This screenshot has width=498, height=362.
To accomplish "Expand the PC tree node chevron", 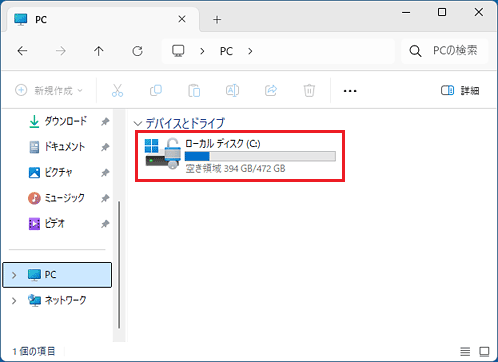I will [14, 275].
